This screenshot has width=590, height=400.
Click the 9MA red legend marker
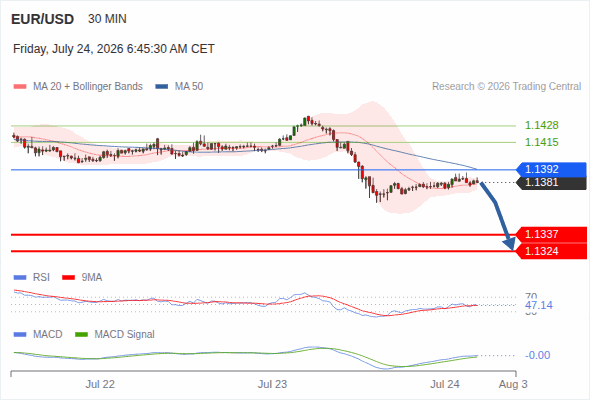point(68,278)
